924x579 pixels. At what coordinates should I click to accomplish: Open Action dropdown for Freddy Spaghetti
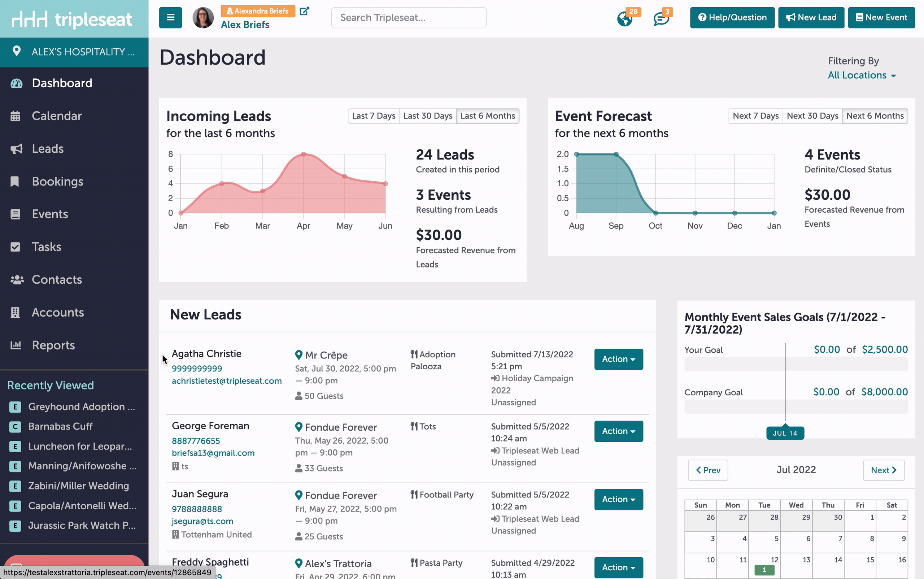(x=618, y=567)
